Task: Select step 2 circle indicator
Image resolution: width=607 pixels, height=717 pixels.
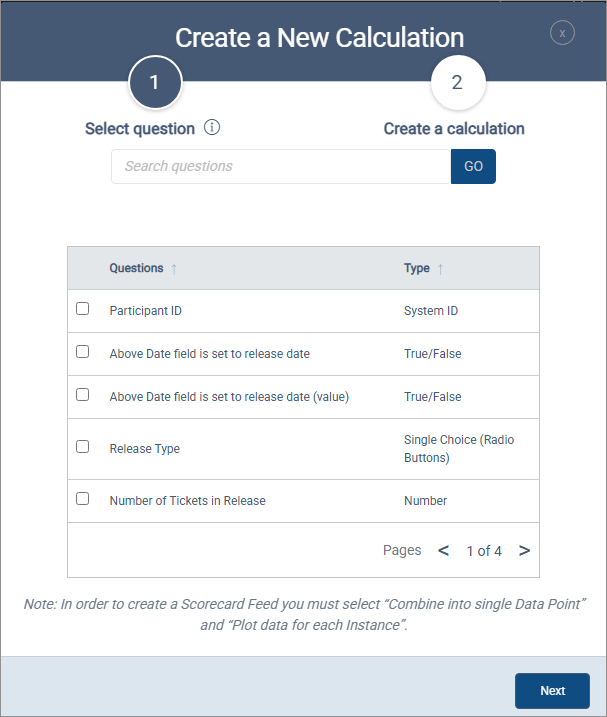Action: (457, 83)
